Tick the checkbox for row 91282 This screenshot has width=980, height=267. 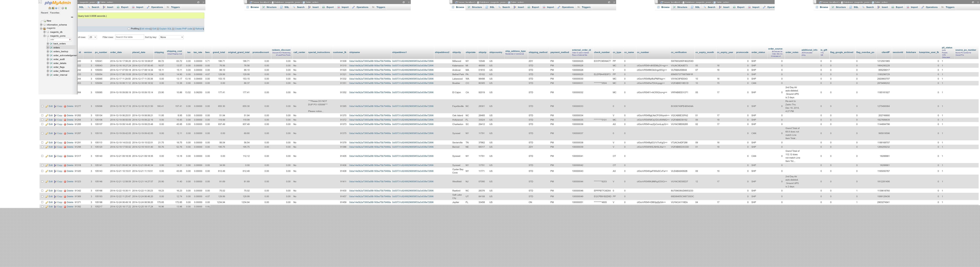click(42, 115)
